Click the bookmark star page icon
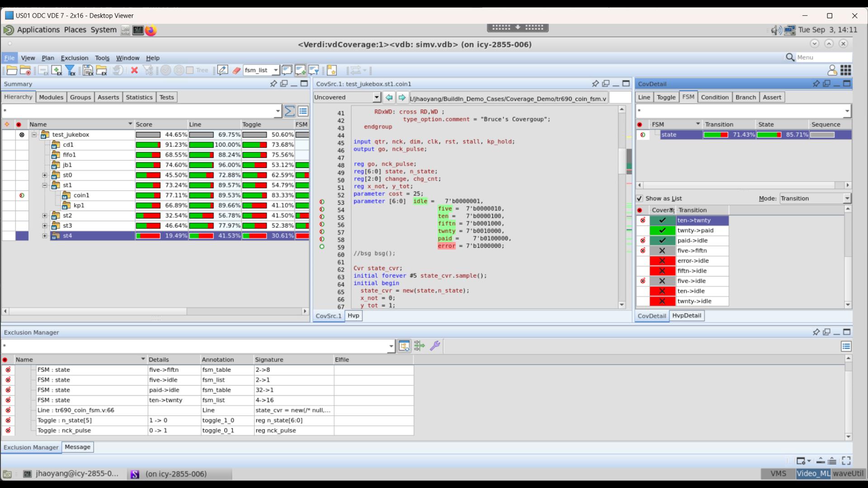 tap(332, 70)
